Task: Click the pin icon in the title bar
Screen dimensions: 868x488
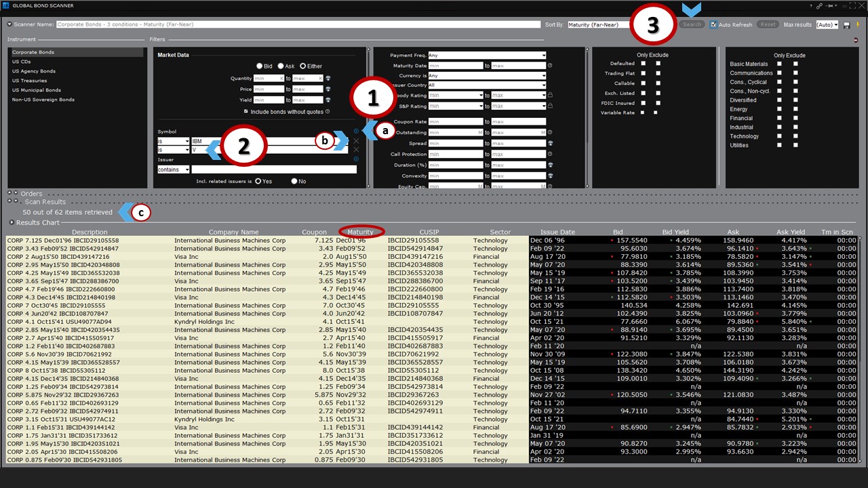Action: [x=830, y=6]
